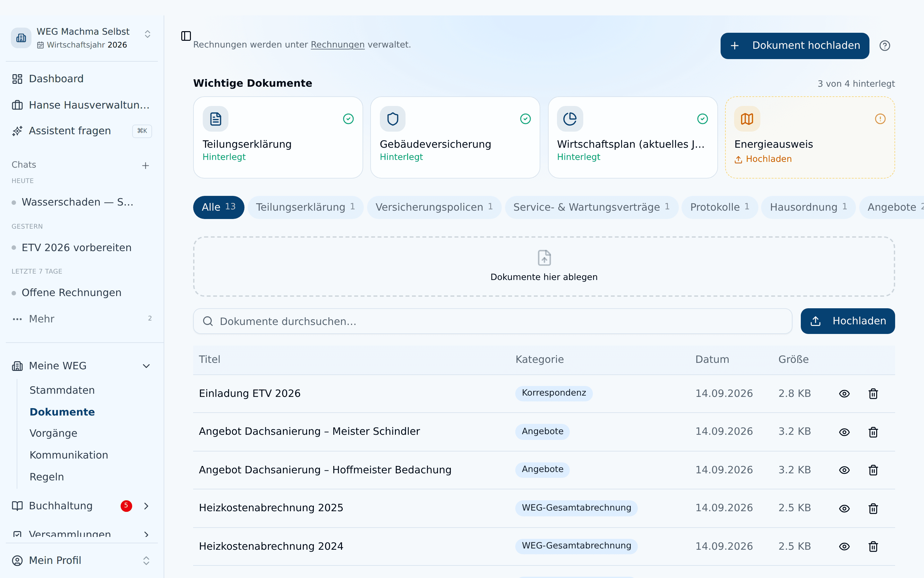Screen dimensions: 924x578
Task: Filter by Protokolle category
Action: pos(720,207)
